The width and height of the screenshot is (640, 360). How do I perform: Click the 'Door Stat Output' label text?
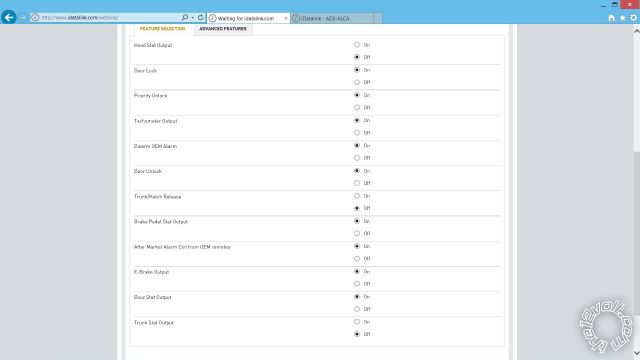pyautogui.click(x=153, y=297)
